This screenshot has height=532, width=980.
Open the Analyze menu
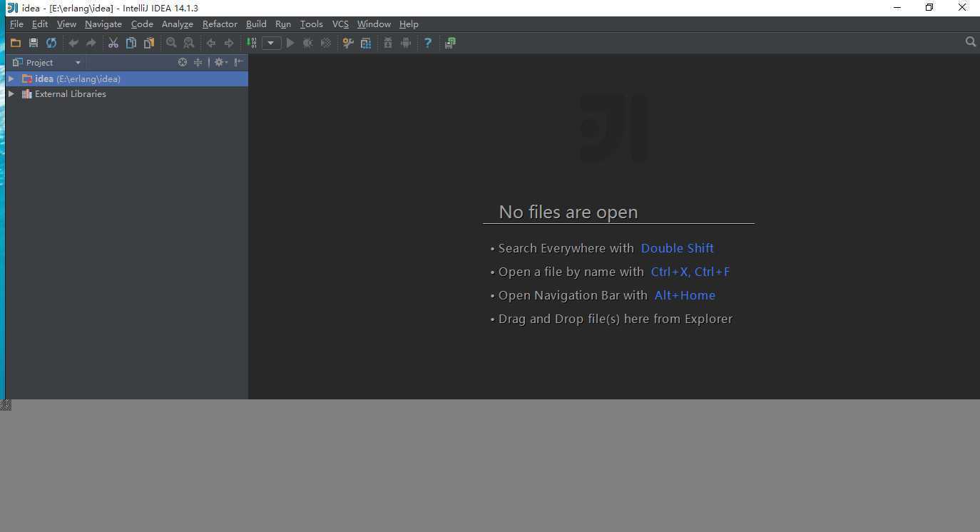coord(178,24)
